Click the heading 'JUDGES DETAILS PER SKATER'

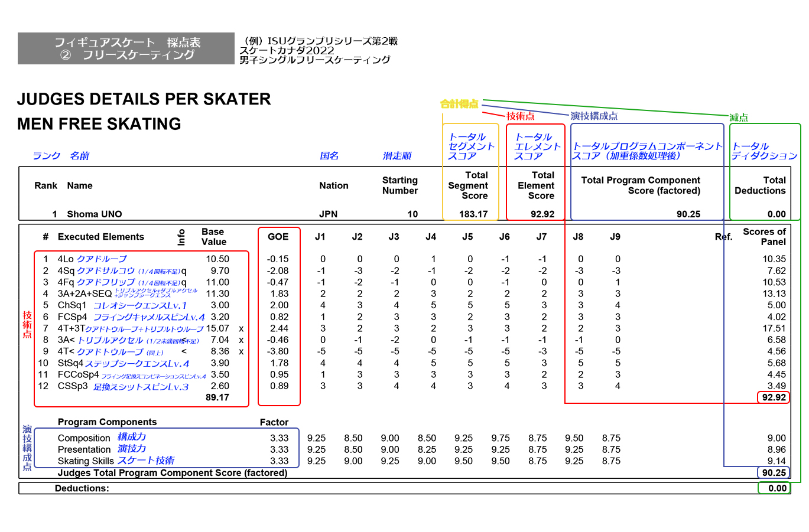(x=144, y=99)
